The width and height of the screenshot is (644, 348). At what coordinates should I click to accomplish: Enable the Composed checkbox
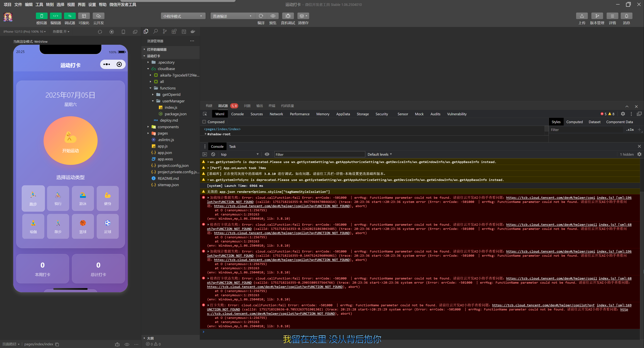pos(204,122)
